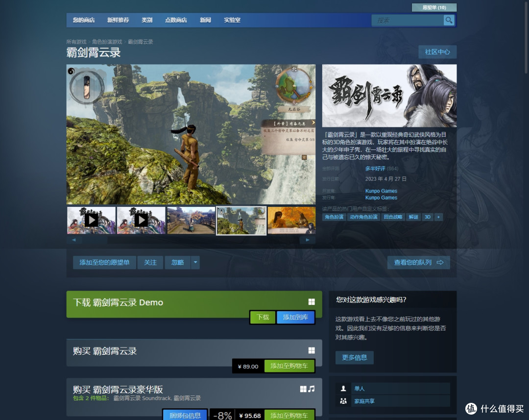Click music note icon on 豪华版 box

(312, 389)
